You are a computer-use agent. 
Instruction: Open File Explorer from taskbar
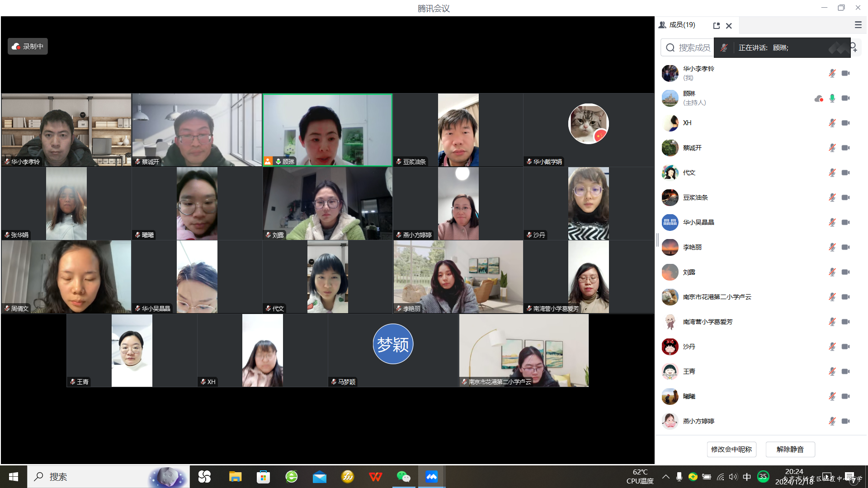235,477
